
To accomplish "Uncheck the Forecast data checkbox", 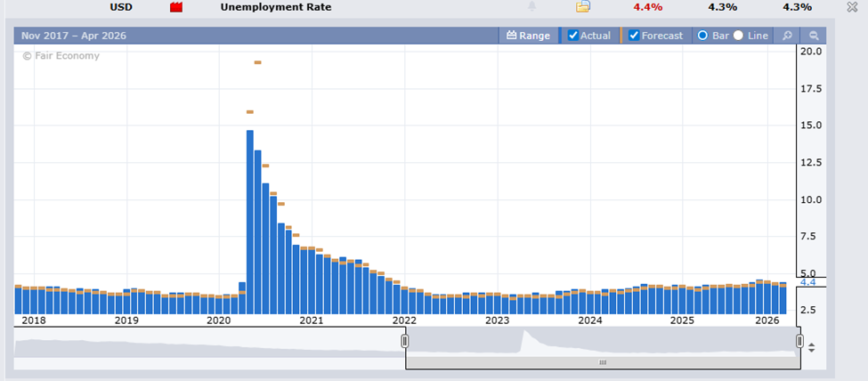I will (x=635, y=36).
